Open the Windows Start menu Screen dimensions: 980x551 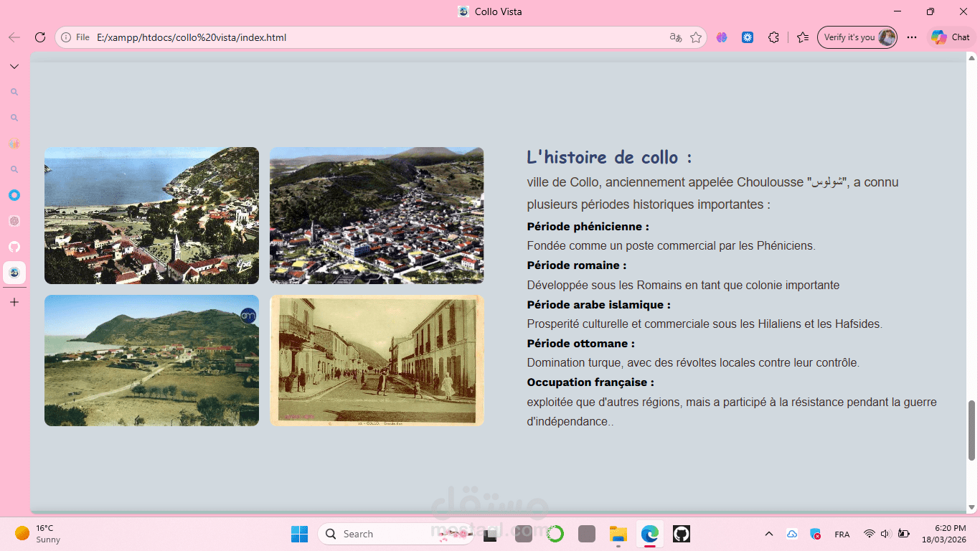tap(299, 534)
